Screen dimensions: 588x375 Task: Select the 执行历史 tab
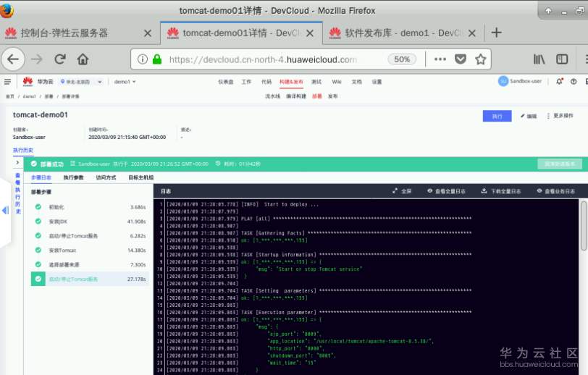(x=23, y=150)
